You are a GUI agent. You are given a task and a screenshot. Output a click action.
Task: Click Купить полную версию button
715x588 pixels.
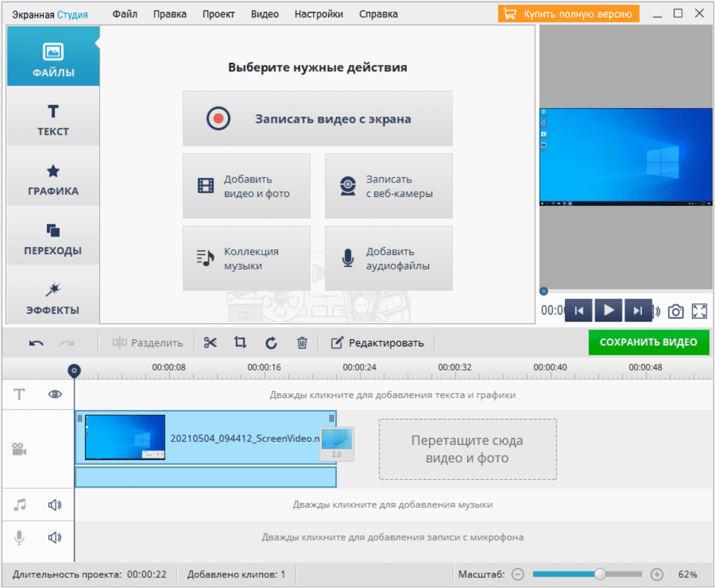click(x=569, y=14)
